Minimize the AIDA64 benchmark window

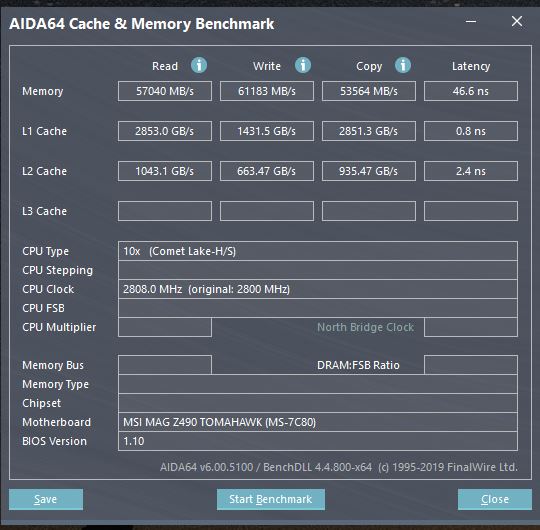[471, 21]
